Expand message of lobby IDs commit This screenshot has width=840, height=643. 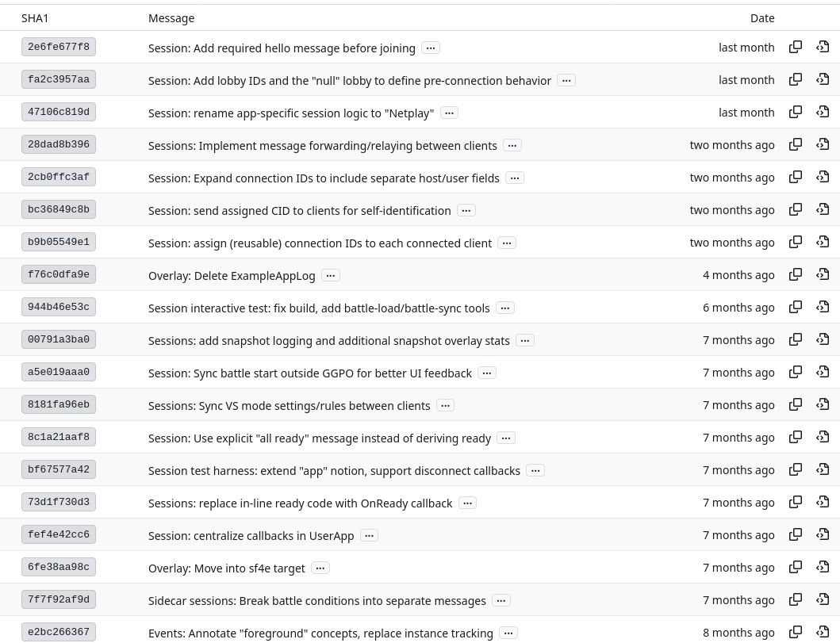click(566, 80)
